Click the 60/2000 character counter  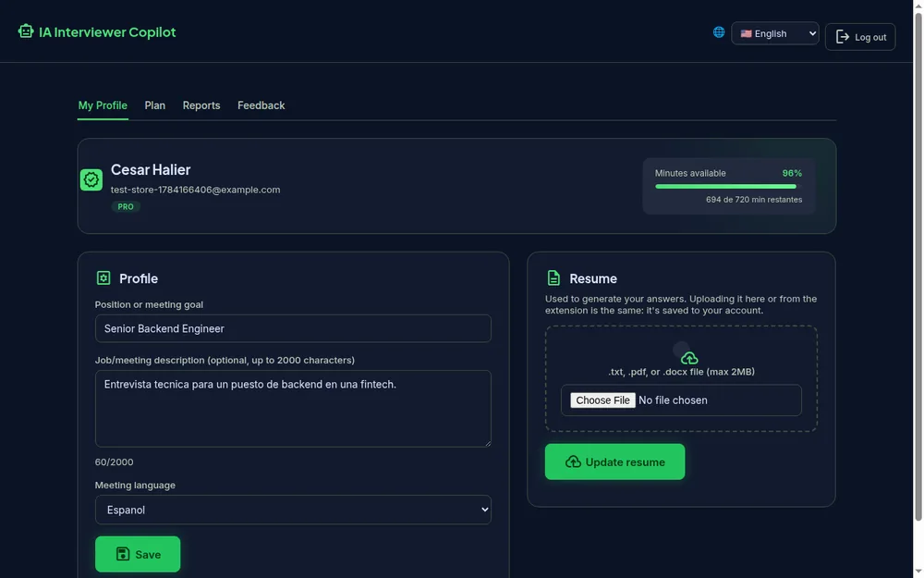click(x=115, y=462)
